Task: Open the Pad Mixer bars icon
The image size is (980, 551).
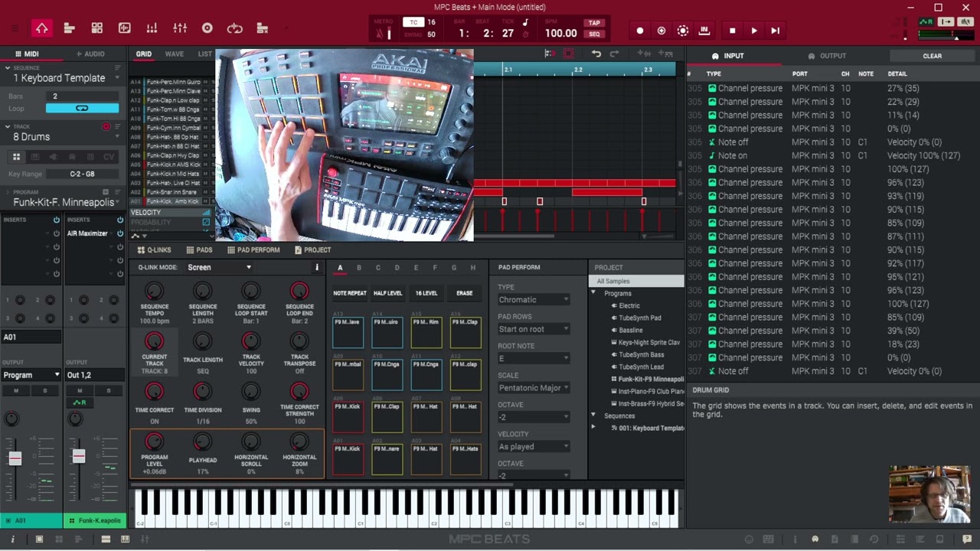Action: pyautogui.click(x=152, y=29)
